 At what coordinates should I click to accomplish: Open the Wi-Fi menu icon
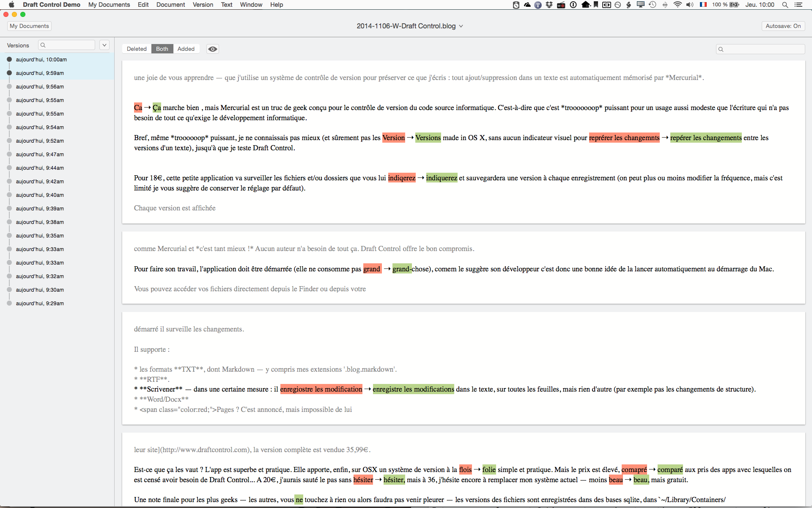click(678, 5)
